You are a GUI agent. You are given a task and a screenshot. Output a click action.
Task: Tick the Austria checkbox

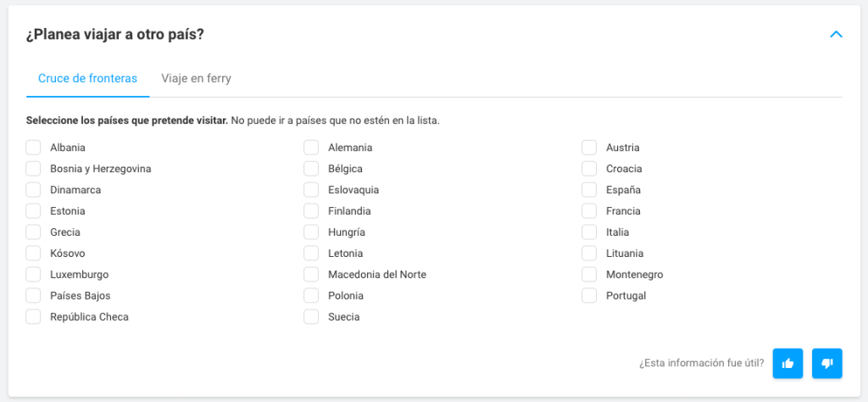click(589, 148)
